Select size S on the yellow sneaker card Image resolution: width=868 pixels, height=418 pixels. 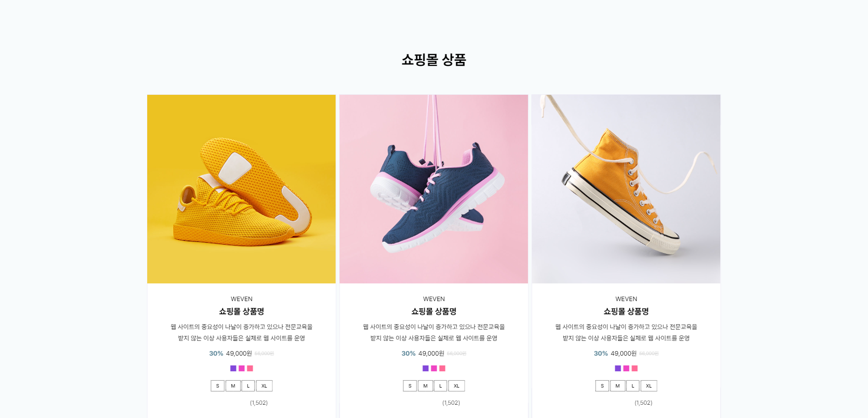[217, 386]
